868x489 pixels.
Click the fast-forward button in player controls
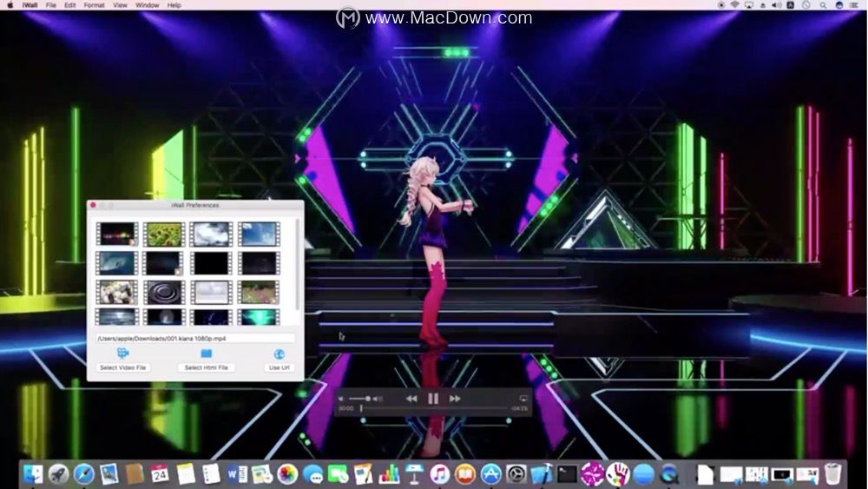(x=455, y=399)
